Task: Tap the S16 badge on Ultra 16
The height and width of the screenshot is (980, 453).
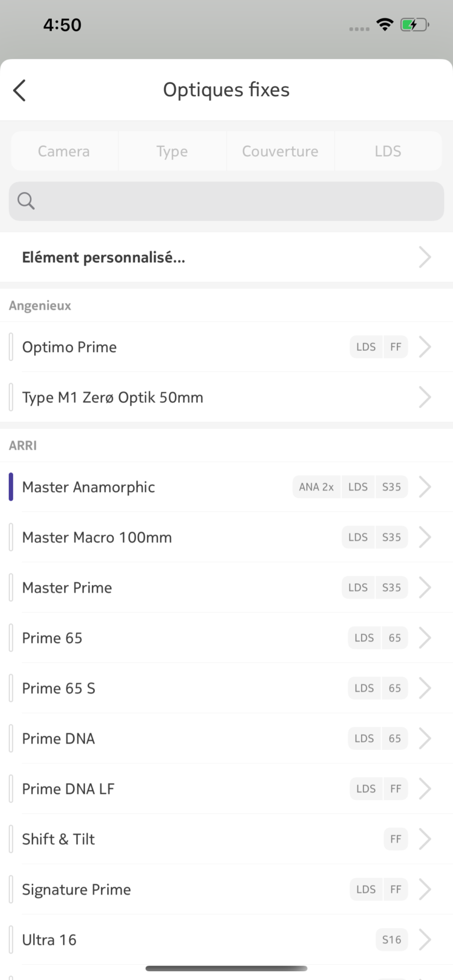Action: pyautogui.click(x=392, y=940)
